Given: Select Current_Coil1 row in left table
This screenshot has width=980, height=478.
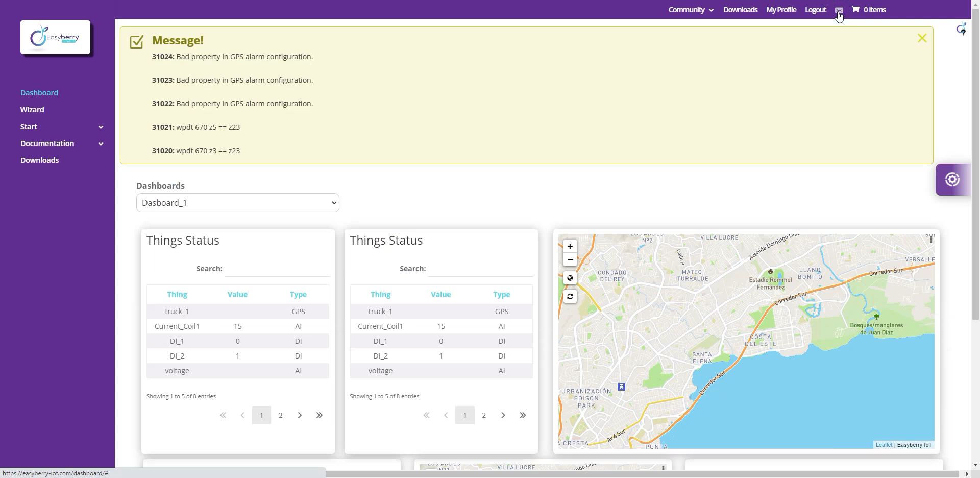Looking at the screenshot, I should pos(238,326).
